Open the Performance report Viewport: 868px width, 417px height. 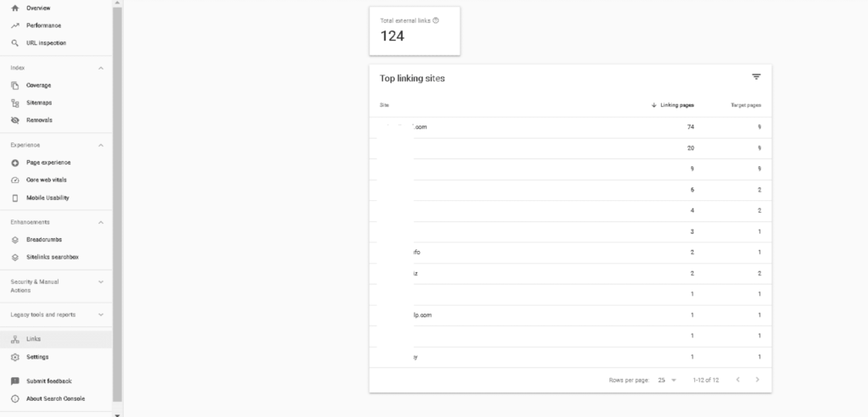tap(43, 25)
